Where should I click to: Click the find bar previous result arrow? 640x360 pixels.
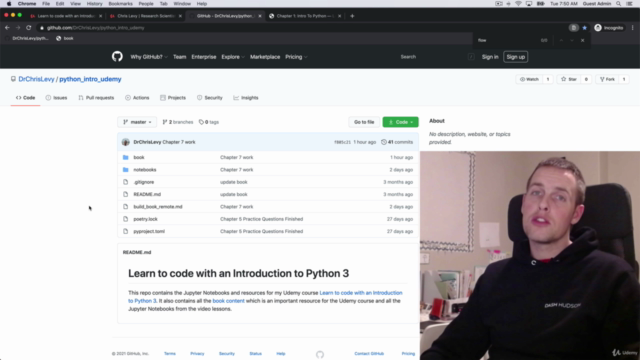(561, 40)
